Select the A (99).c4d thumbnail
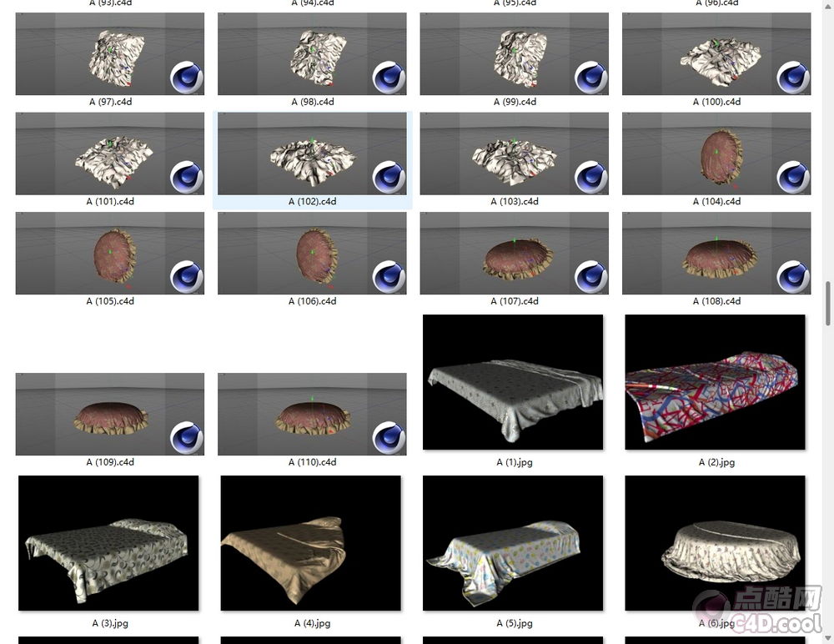Image resolution: width=834 pixels, height=644 pixels. point(515,53)
